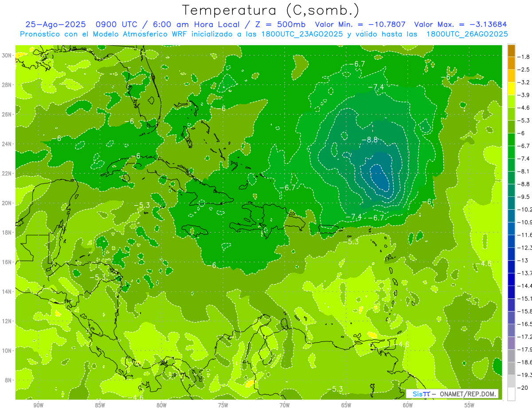Click dark blue legend swatch between -13 and -13.7
This screenshot has width=532, height=411.
(x=511, y=266)
